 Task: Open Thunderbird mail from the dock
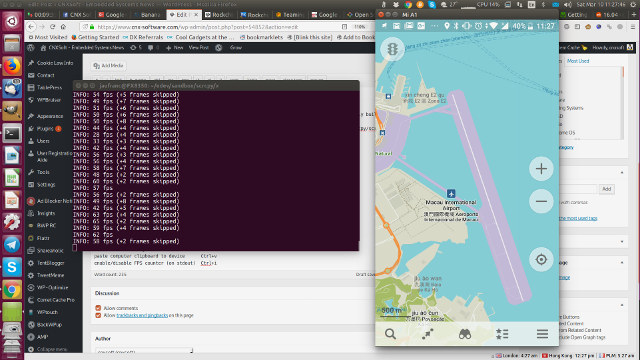[12, 88]
